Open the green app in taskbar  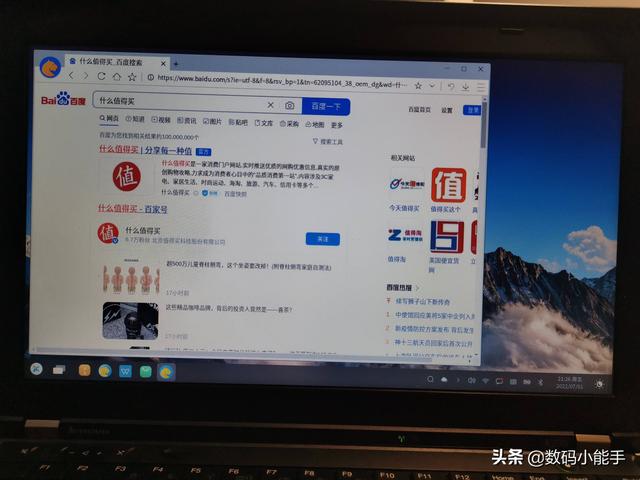(145, 372)
